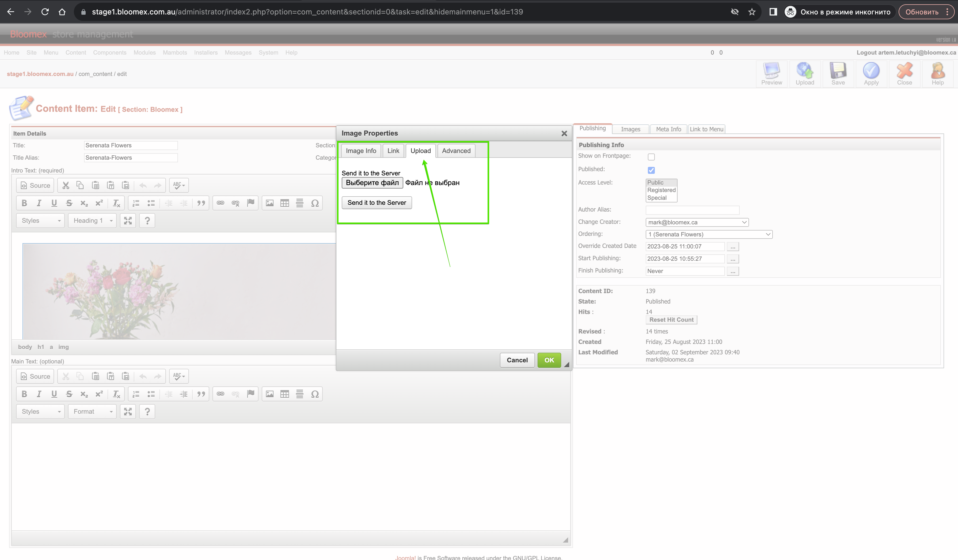Uncheck the Published checkbox
Screen dimensions: 958x560
[x=651, y=170]
